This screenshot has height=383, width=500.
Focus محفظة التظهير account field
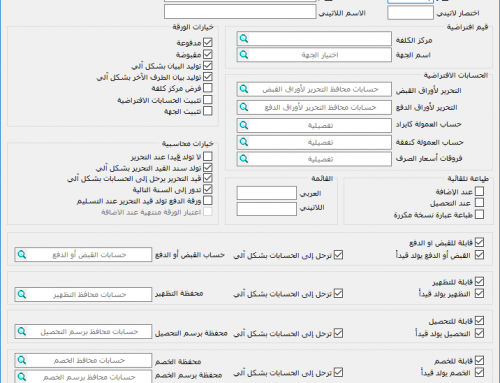tap(83, 294)
